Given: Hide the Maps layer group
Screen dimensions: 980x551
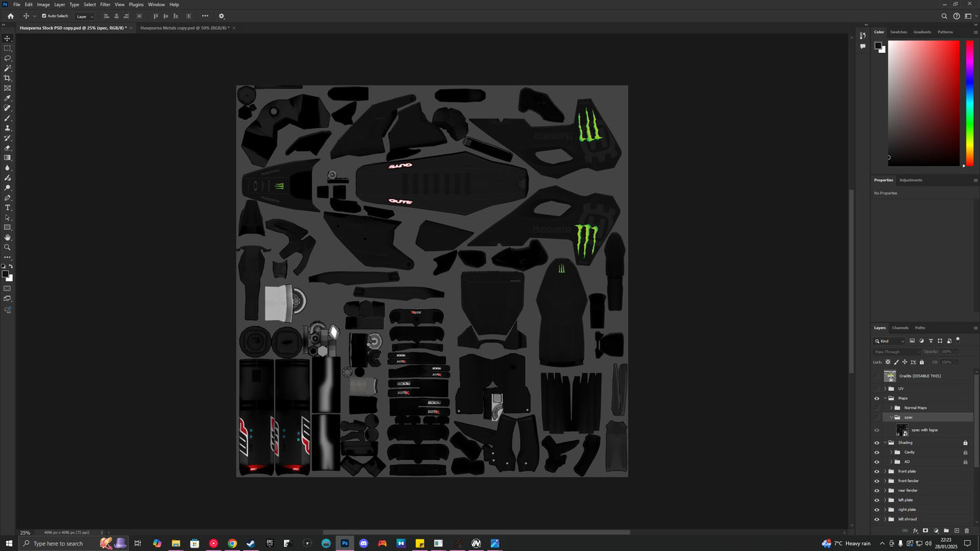Looking at the screenshot, I should tap(876, 398).
